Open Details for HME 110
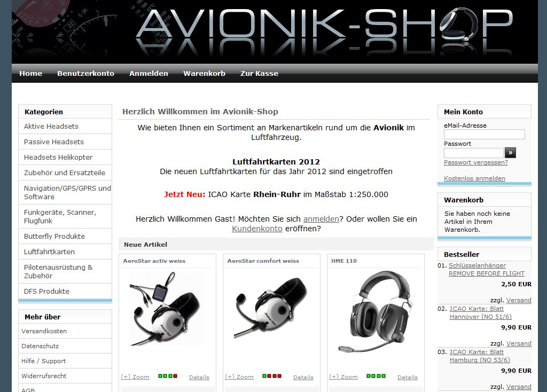Viewport: 547px width, 392px height. [x=407, y=378]
